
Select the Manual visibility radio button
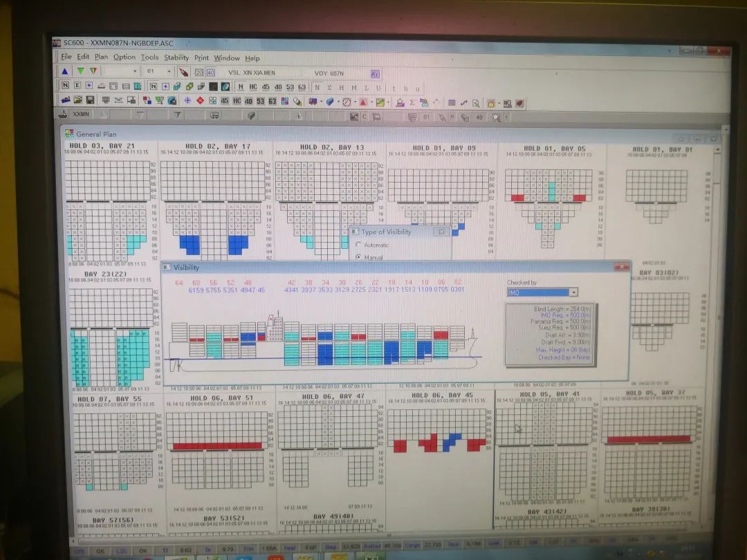[x=358, y=256]
